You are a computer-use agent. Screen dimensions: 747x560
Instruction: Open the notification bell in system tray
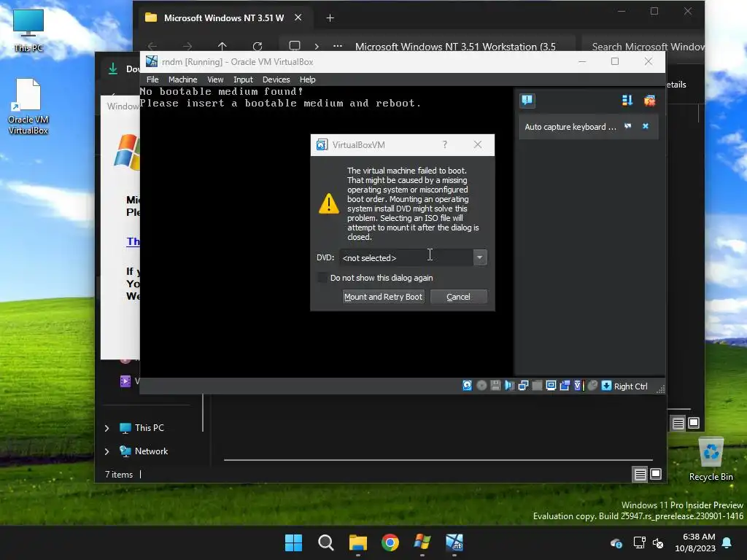727,542
